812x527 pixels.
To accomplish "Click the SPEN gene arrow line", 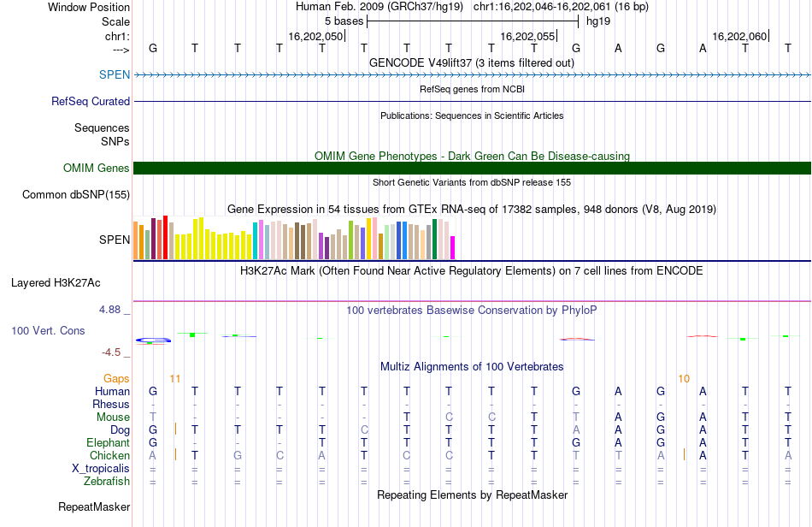I will pos(473,75).
